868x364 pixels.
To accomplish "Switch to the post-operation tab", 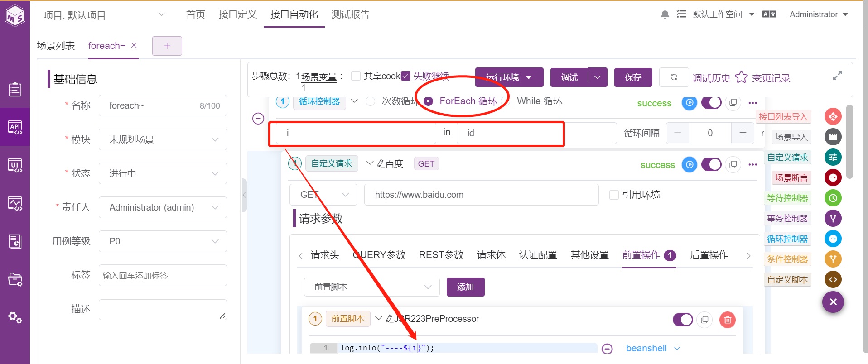I will [x=709, y=255].
